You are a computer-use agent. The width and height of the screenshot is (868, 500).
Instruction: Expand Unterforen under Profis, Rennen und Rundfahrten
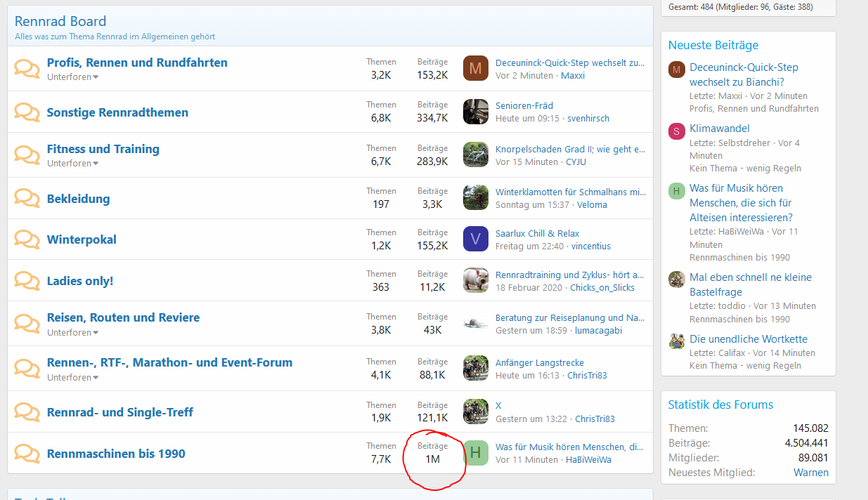(72, 77)
